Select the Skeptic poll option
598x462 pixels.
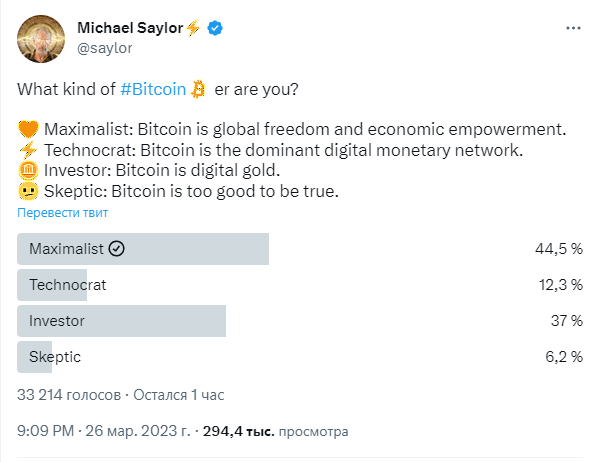click(x=300, y=357)
